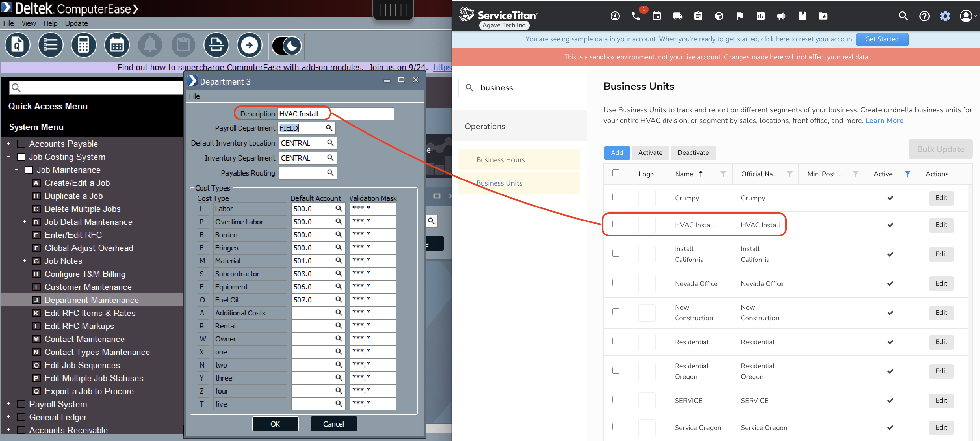Click lookup icon for Payables Routing field

pyautogui.click(x=330, y=173)
